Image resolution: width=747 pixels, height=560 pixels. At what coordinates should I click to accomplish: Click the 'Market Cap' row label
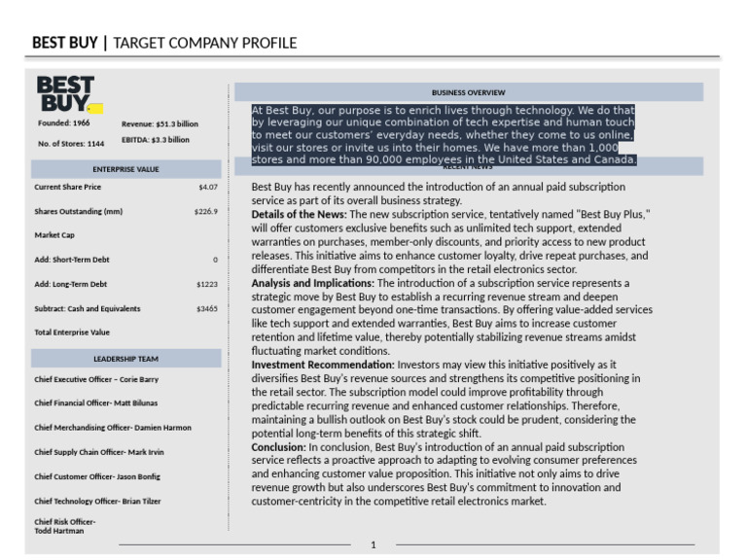(54, 235)
